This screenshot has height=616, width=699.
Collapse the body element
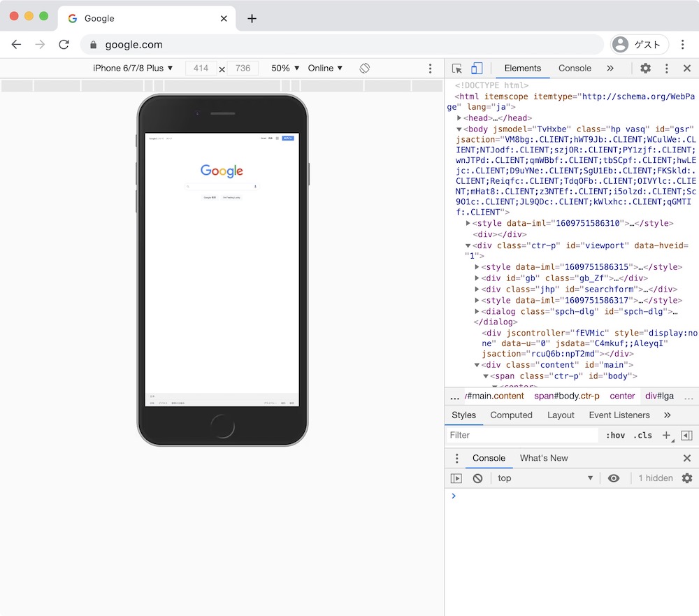pyautogui.click(x=459, y=129)
